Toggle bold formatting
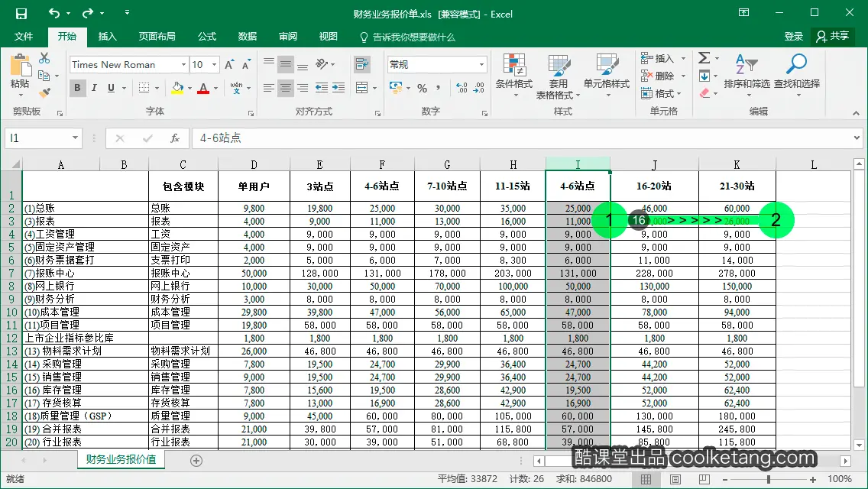 (77, 88)
